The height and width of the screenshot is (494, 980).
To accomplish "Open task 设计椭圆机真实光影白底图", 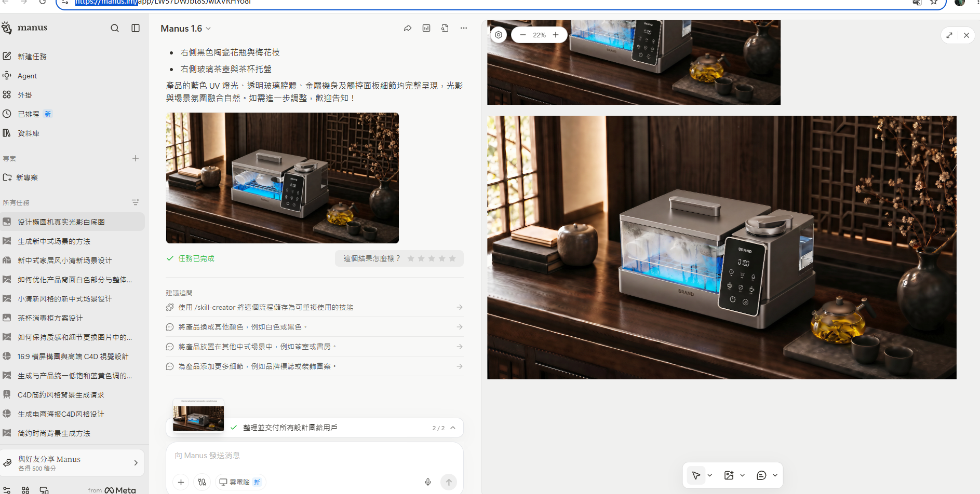I will click(73, 222).
